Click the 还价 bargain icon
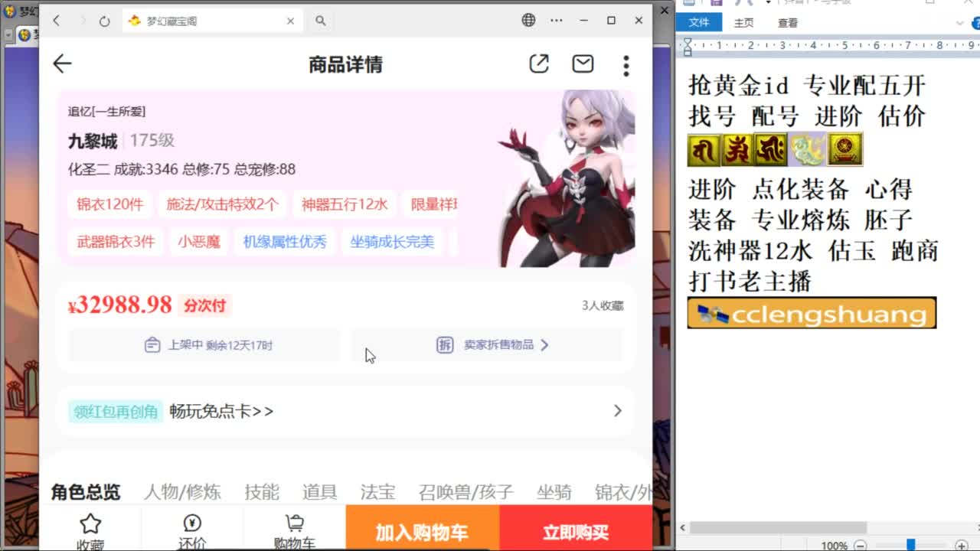 tap(192, 523)
